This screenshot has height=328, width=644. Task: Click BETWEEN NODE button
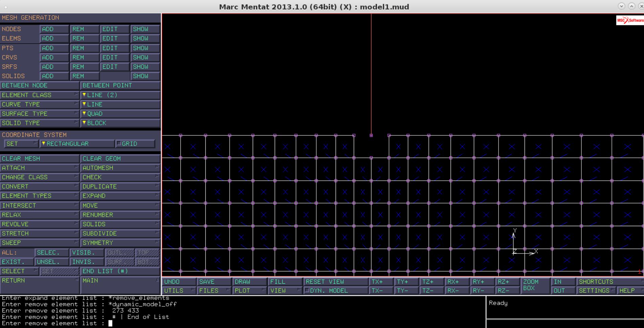tap(40, 86)
